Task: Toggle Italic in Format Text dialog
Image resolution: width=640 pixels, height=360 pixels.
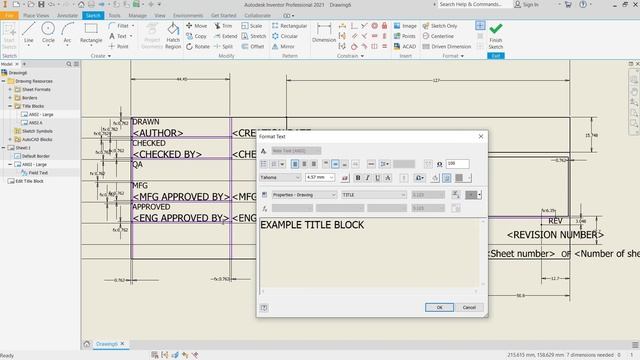Action: tap(368, 178)
